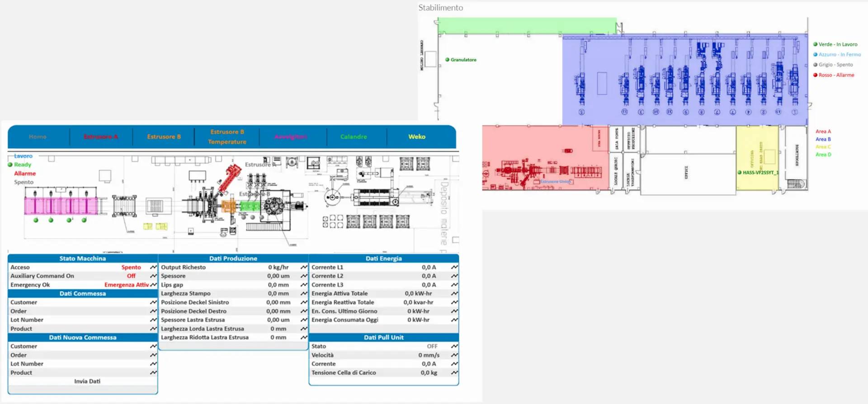Open the Avvolgitori tab
Viewport: 868px width, 404px height.
click(291, 136)
